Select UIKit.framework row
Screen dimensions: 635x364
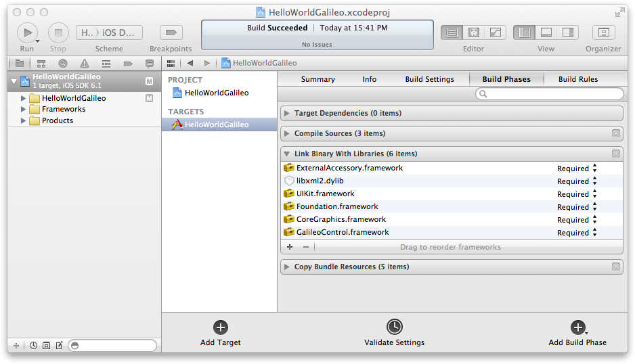pos(452,194)
